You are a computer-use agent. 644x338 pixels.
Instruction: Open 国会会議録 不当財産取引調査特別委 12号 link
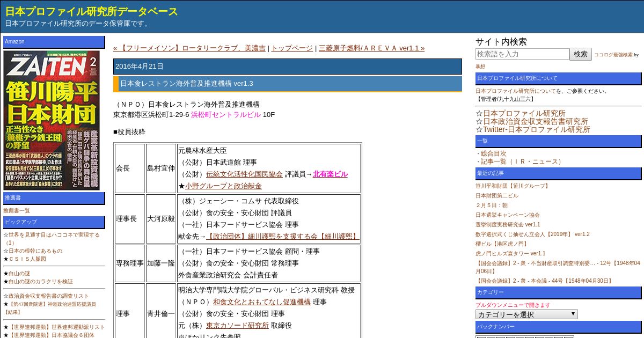click(x=558, y=267)
